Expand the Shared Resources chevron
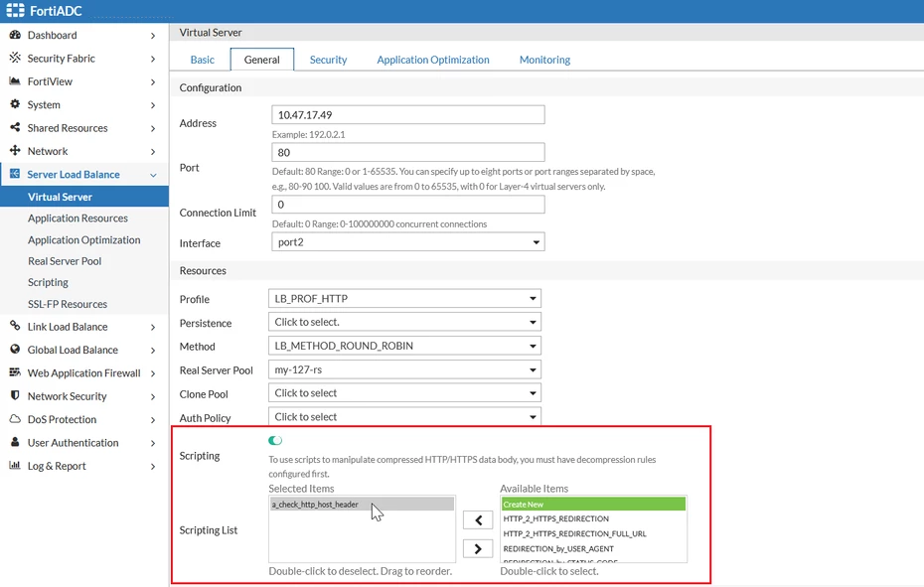Viewport: 924px width, 587px height. [x=153, y=128]
